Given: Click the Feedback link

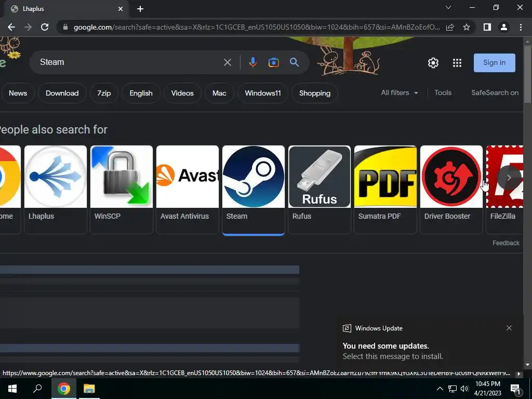Looking at the screenshot, I should pyautogui.click(x=506, y=243).
